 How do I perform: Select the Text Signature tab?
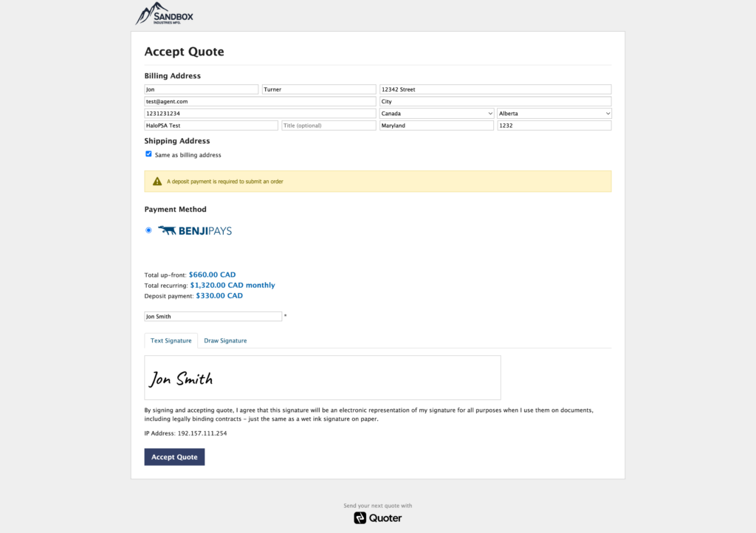tap(171, 341)
